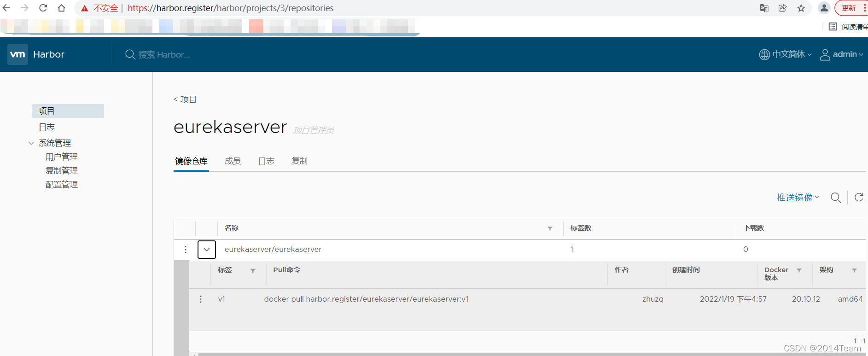Collapse the 系统管理 sidebar section

coord(31,143)
